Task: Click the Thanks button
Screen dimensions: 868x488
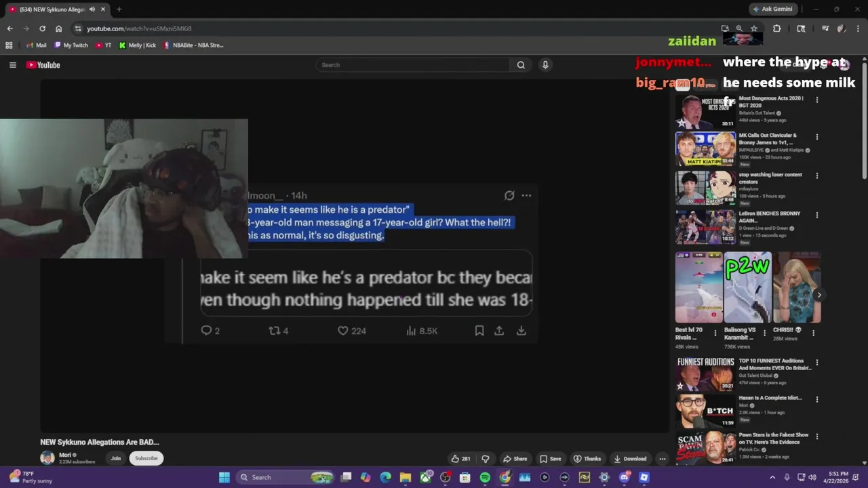Action: click(x=587, y=459)
